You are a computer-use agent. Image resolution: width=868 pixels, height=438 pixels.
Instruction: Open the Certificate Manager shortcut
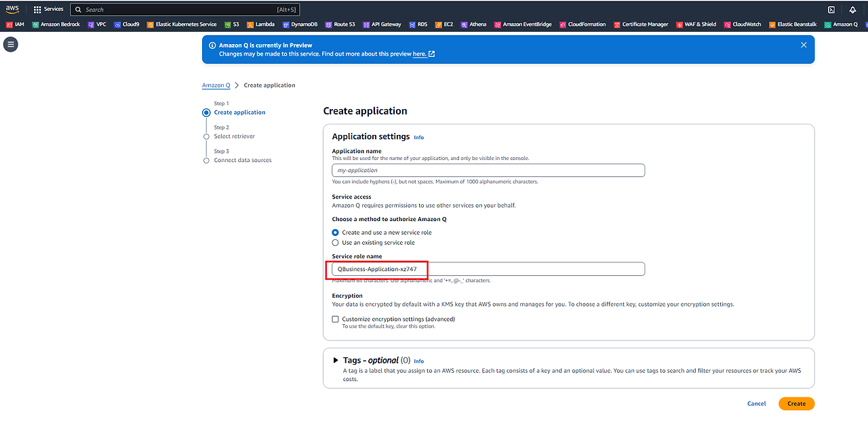coord(641,24)
